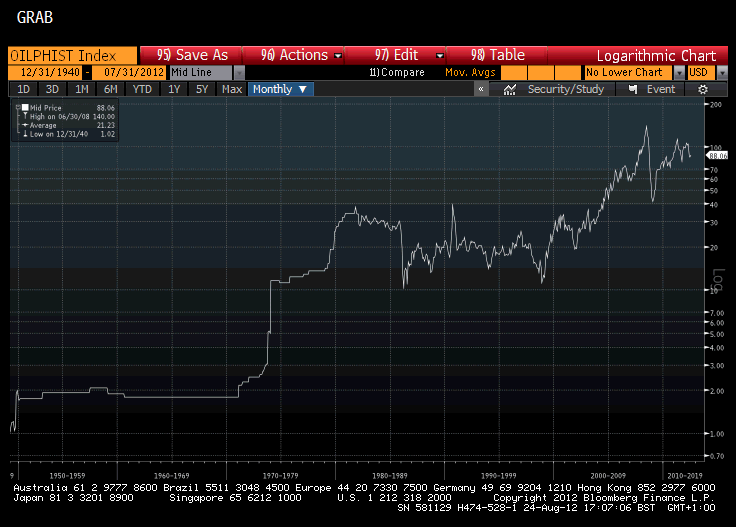Image resolution: width=736 pixels, height=527 pixels.
Task: Click the High on 06/30/08 legend row
Action: tap(69, 116)
